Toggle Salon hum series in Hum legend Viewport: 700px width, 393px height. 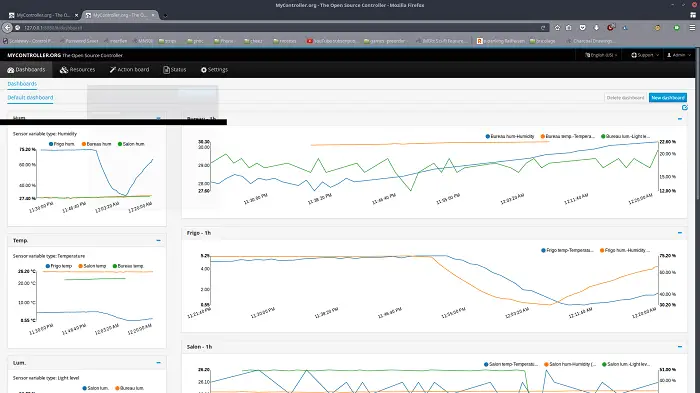pos(131,144)
